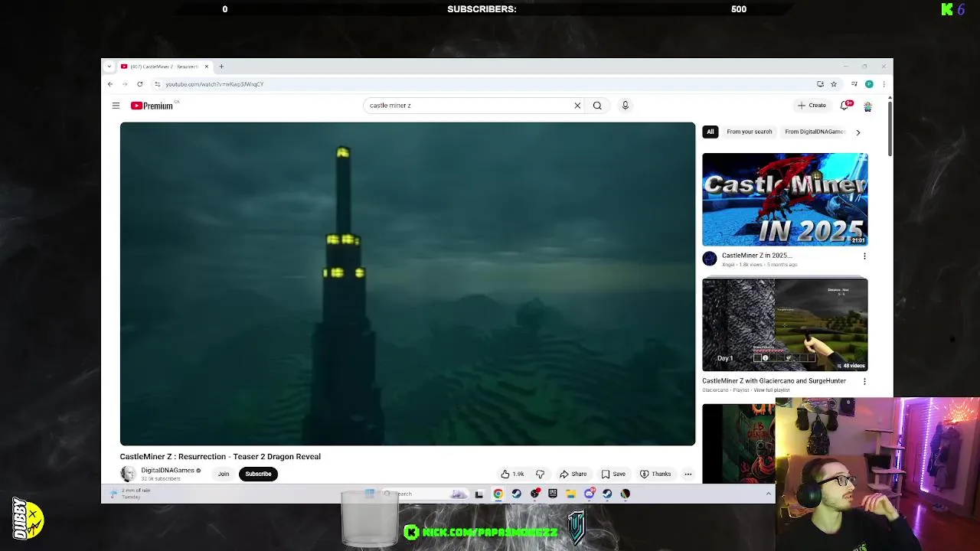The width and height of the screenshot is (980, 551).
Task: Click the browser address bar URL
Action: [214, 84]
